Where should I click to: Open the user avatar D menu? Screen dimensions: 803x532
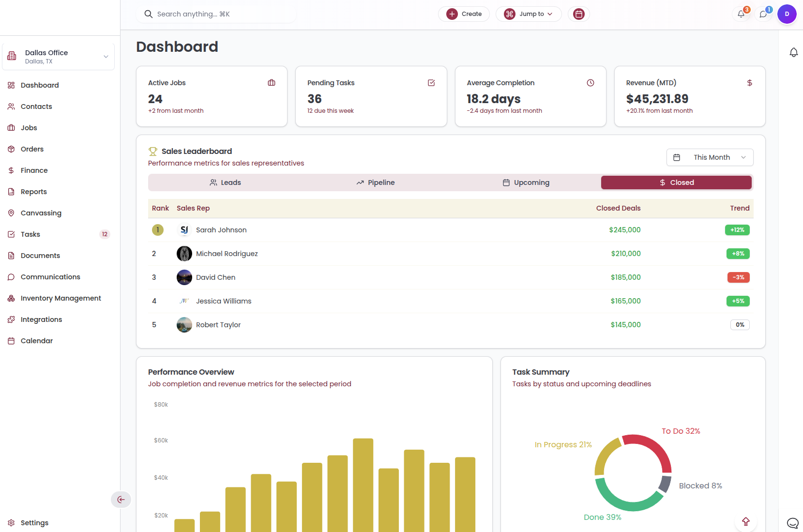click(x=787, y=14)
